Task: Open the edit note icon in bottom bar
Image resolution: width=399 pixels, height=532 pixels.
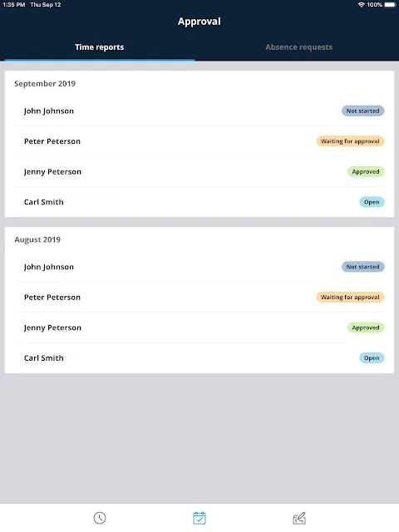Action: pyautogui.click(x=299, y=518)
